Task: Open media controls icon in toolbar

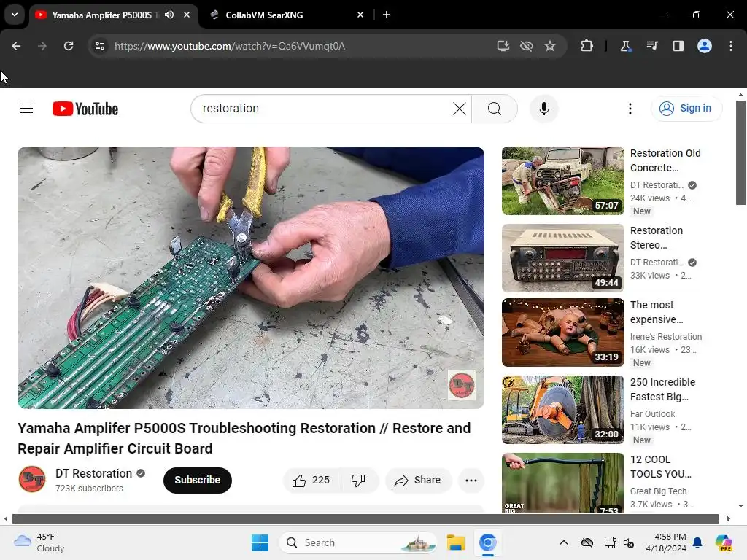Action: 651,46
